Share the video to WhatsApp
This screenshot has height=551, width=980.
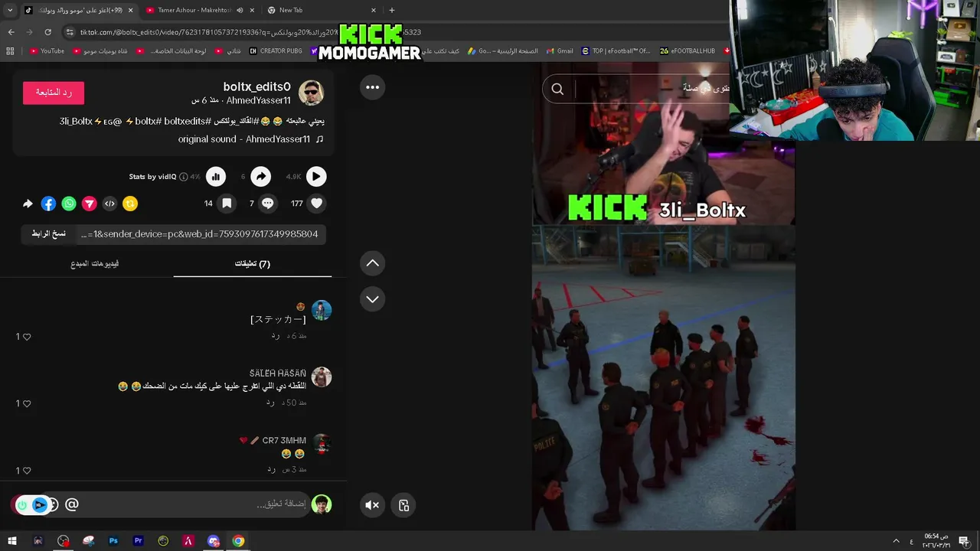click(69, 204)
